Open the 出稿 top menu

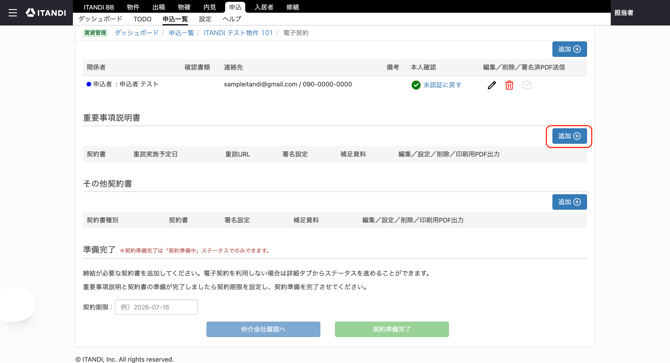(x=159, y=7)
